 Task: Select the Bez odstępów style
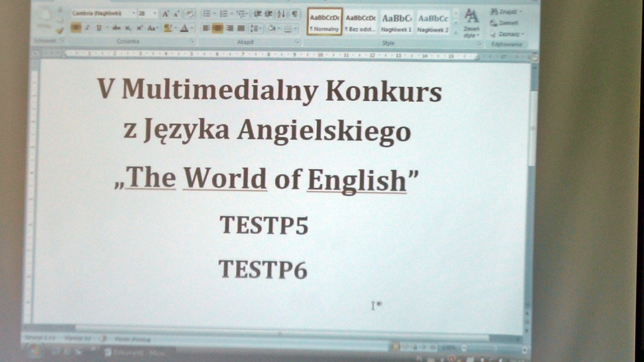(361, 22)
